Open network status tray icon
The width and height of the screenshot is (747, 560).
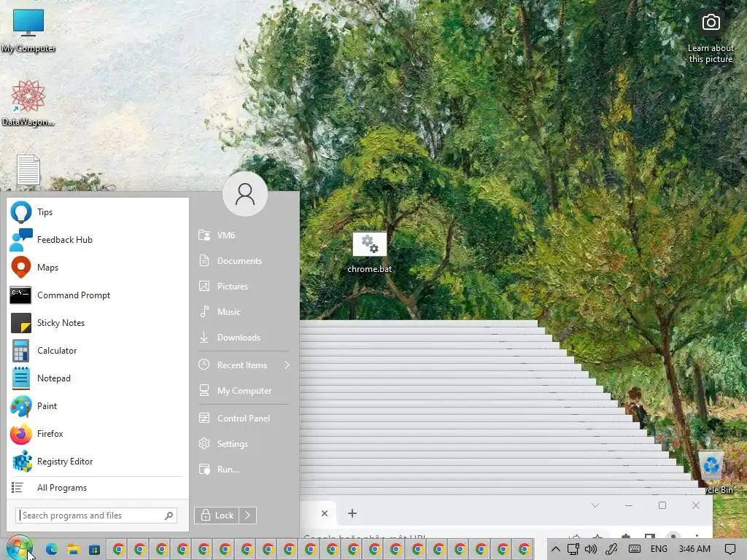tap(573, 549)
